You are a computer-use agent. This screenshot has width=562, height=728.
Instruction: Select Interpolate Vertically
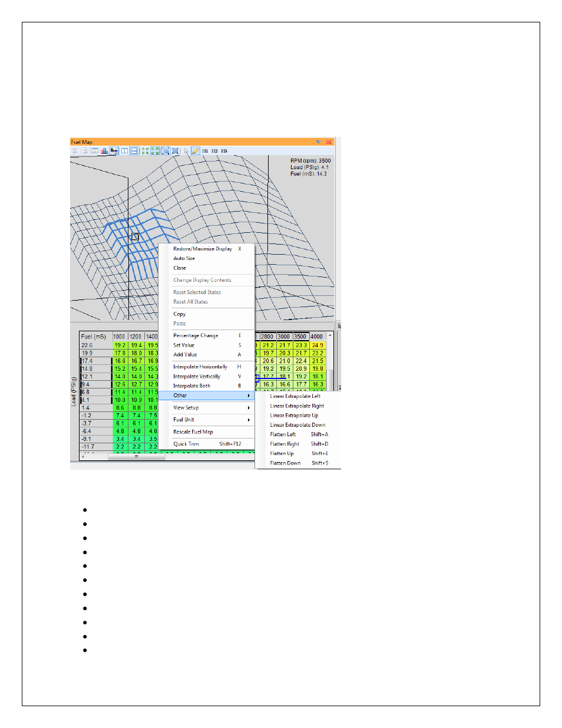tap(207, 376)
